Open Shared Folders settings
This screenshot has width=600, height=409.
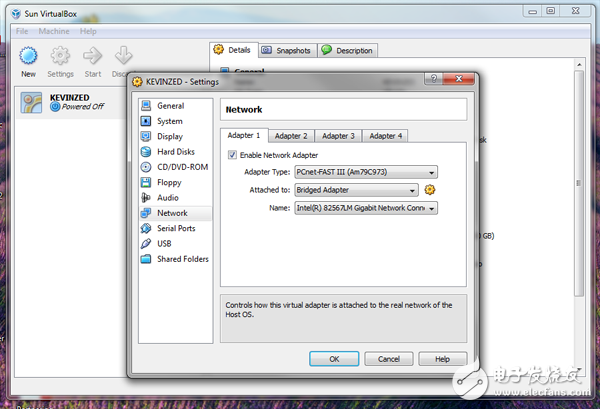[182, 259]
